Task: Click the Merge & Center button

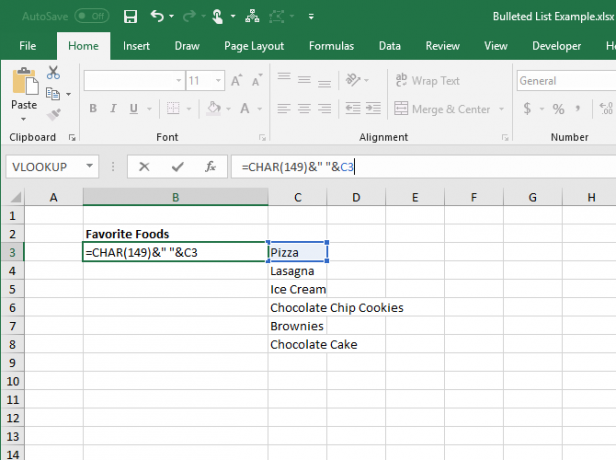Action: tap(442, 109)
